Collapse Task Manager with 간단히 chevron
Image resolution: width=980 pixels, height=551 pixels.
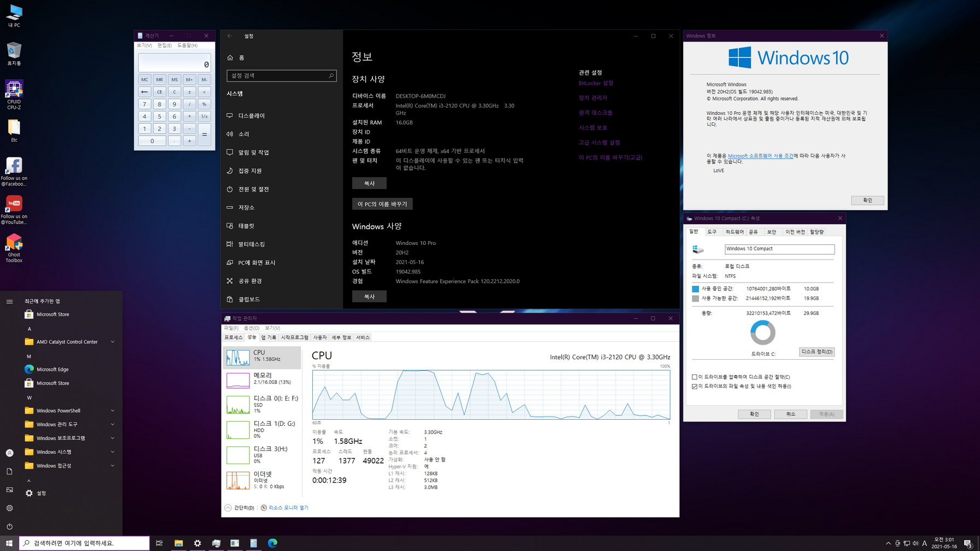(x=228, y=508)
